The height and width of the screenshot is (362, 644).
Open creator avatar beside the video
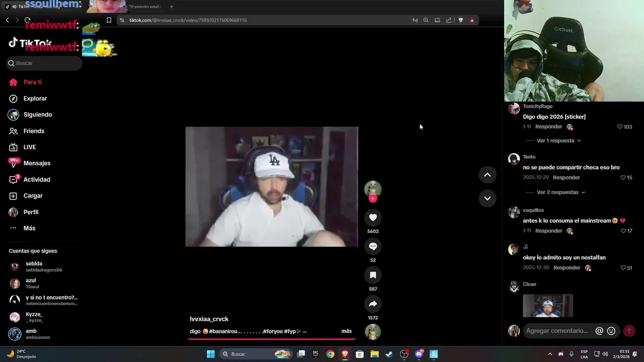tap(373, 189)
